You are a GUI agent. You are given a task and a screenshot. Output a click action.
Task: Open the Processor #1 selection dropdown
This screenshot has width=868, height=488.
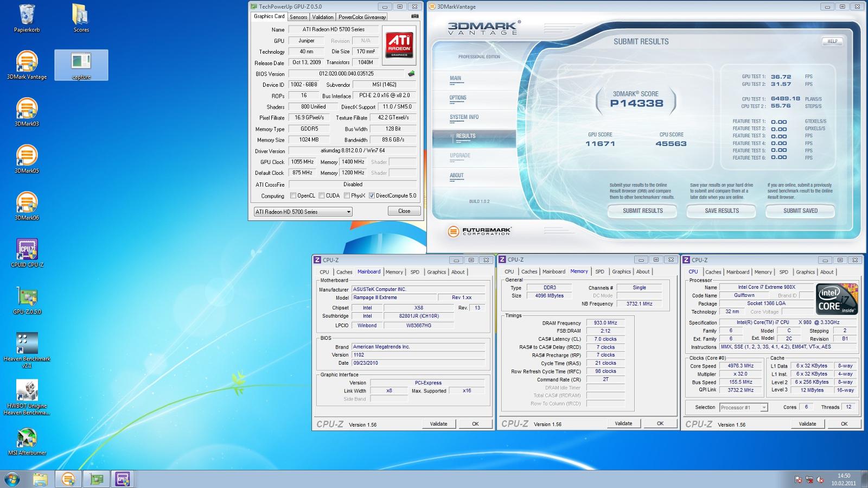743,407
